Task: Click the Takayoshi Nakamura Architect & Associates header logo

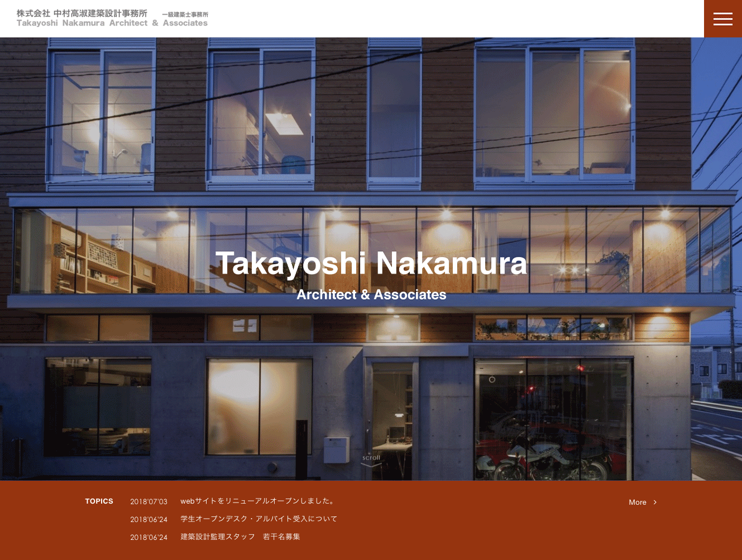Action: [112, 18]
